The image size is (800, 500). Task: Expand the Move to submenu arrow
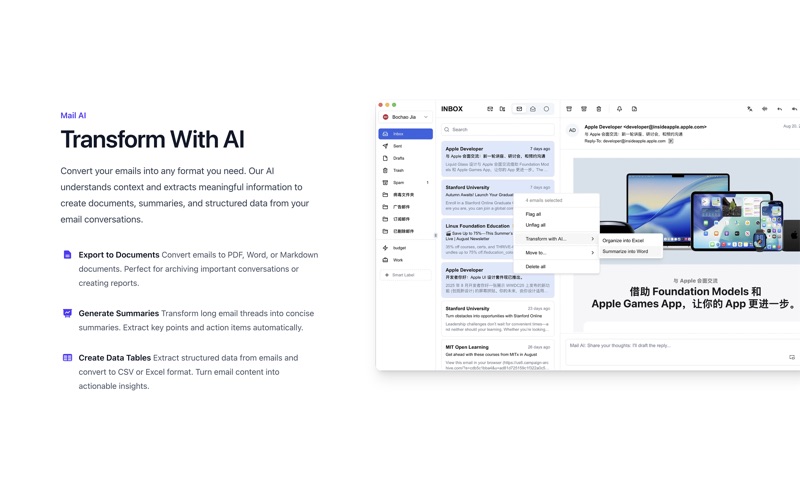(592, 253)
